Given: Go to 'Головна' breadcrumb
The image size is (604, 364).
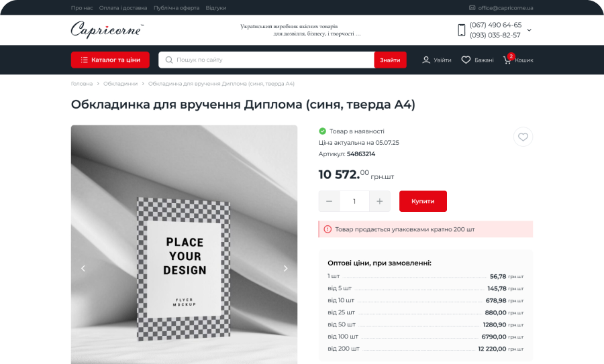Looking at the screenshot, I should click(82, 84).
